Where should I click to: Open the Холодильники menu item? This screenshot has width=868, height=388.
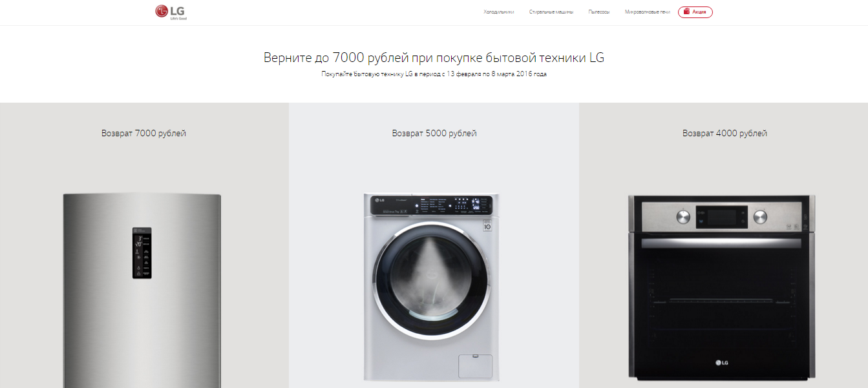[x=499, y=12]
